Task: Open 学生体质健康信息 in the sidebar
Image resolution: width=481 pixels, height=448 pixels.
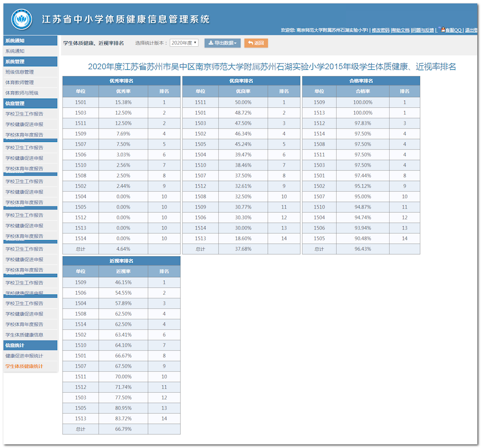Action: coord(30,335)
